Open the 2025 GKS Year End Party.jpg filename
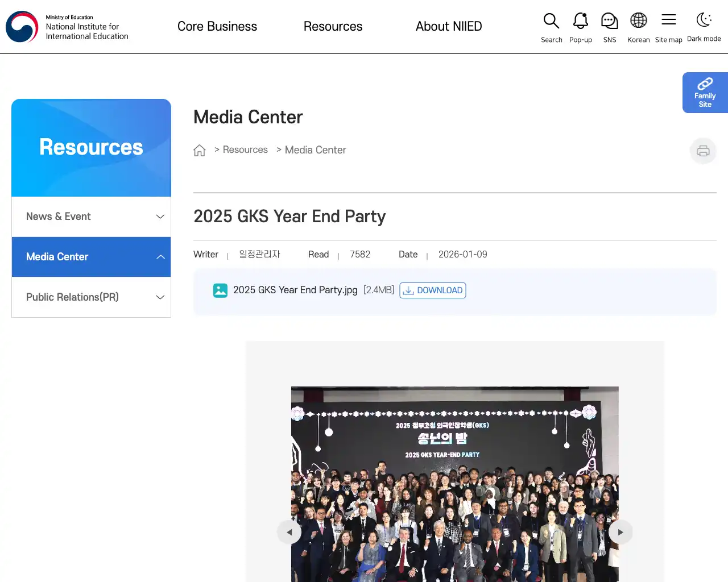This screenshot has height=582, width=728. coord(295,290)
